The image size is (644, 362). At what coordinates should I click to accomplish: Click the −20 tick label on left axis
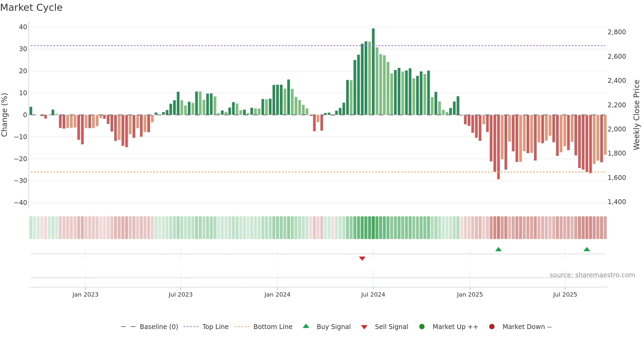pos(21,159)
